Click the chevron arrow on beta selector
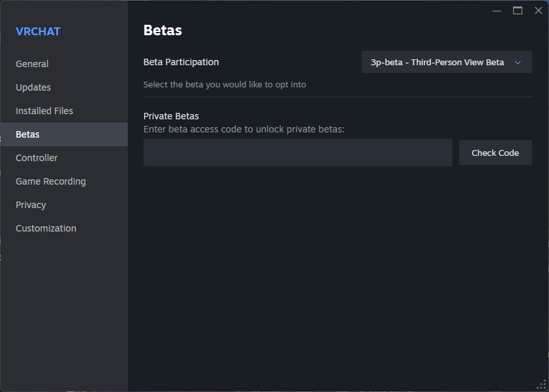Viewport: 549px width, 392px height. [x=518, y=63]
